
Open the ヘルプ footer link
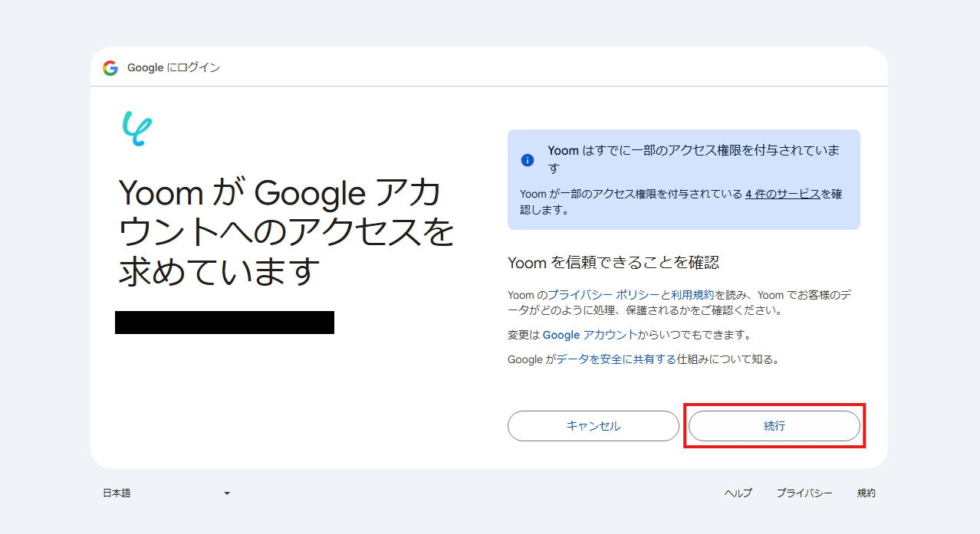(737, 493)
